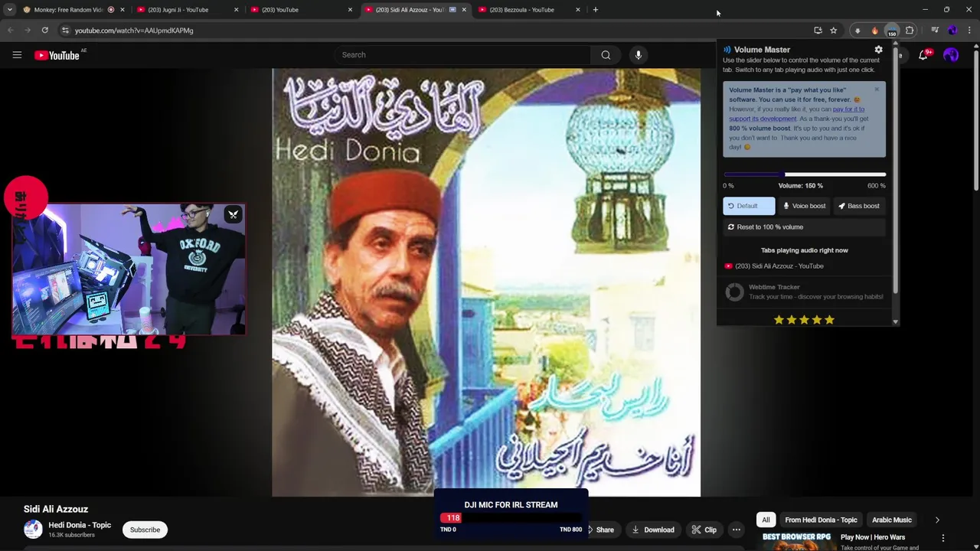Enable Voice boost mode
The width and height of the screenshot is (980, 551).
click(804, 206)
